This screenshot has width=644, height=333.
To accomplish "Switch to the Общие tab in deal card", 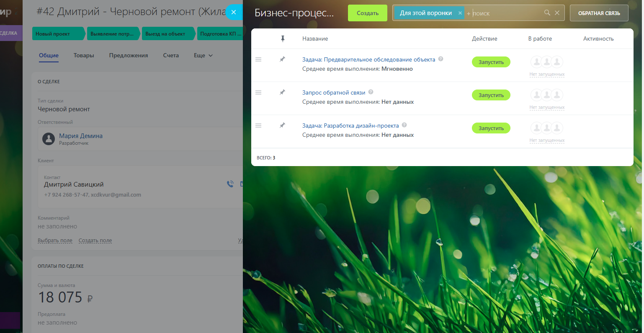I will point(49,56).
